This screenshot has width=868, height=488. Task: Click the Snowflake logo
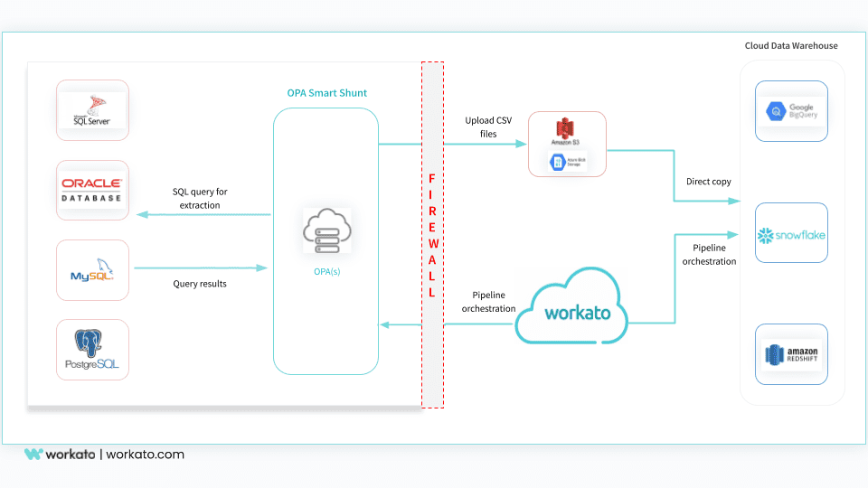point(791,236)
